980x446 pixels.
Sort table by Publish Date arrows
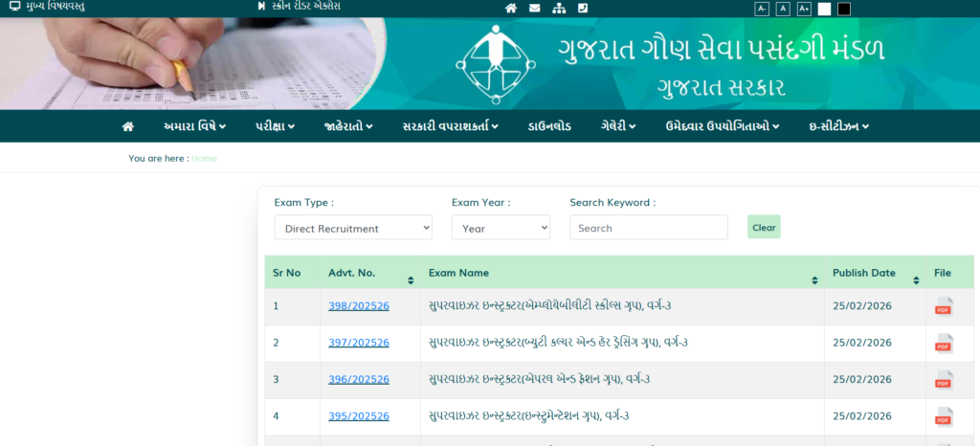point(916,280)
